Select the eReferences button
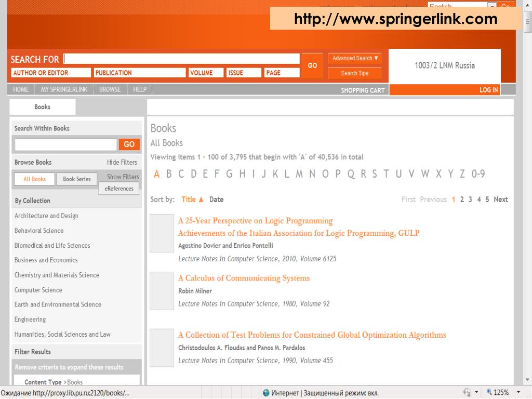 tap(119, 188)
